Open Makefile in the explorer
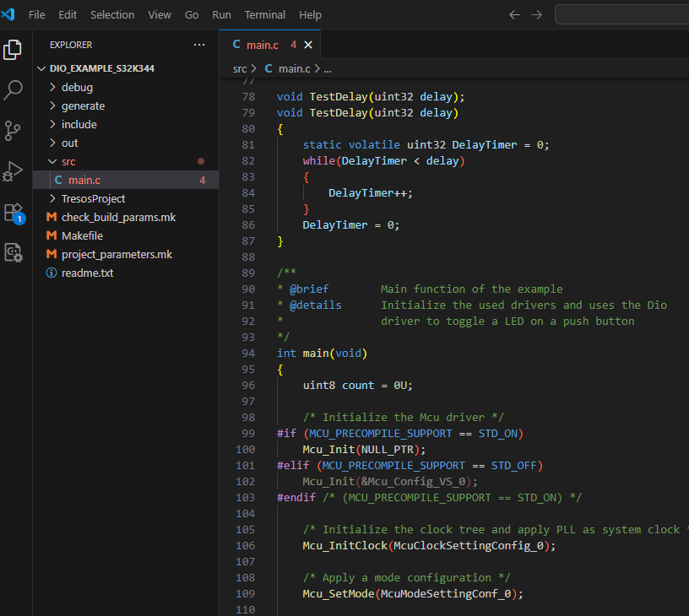The image size is (689, 616). tap(82, 235)
